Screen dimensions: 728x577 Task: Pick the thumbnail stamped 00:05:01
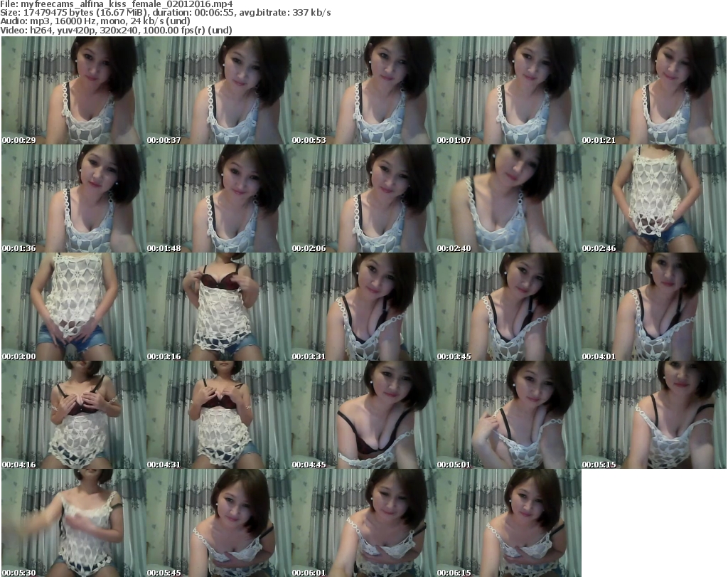[508, 414]
